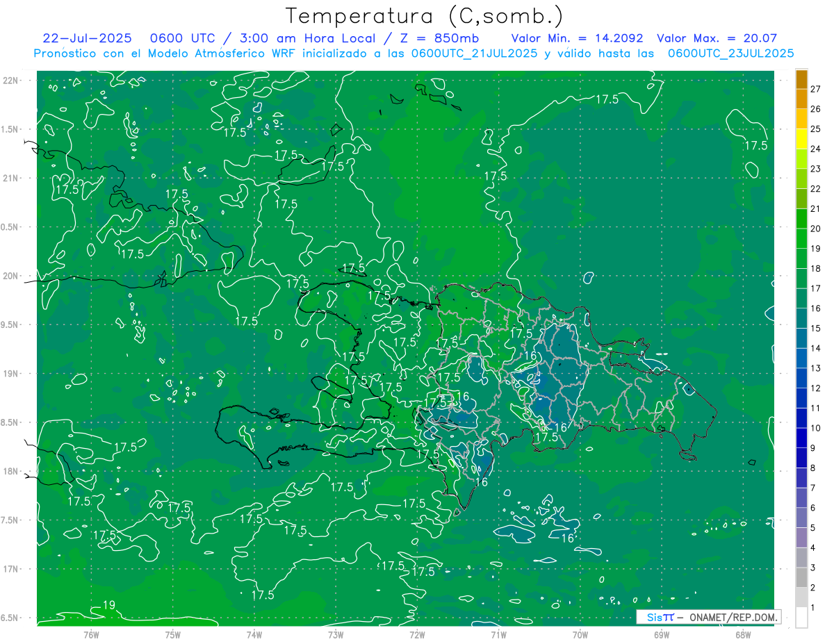
Task: Click the "19" contour label on the map
Action: [108, 606]
